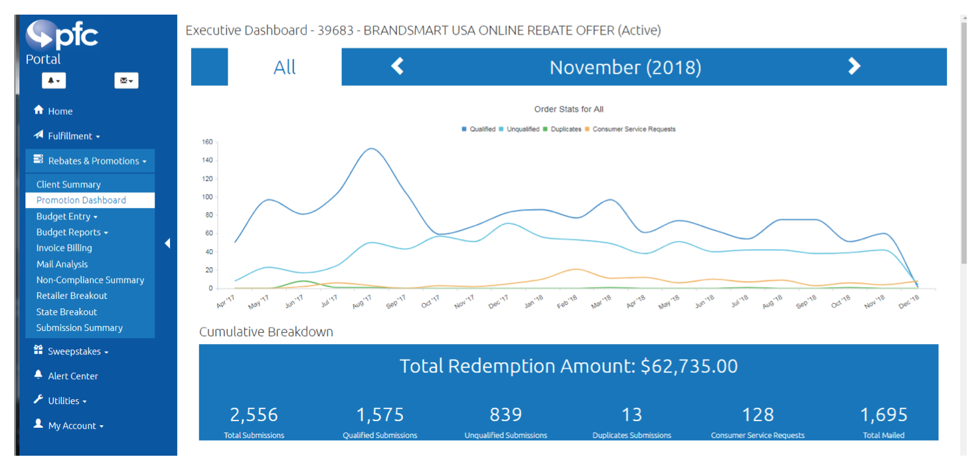Click the My Account user icon
The height and width of the screenshot is (469, 980).
39,424
